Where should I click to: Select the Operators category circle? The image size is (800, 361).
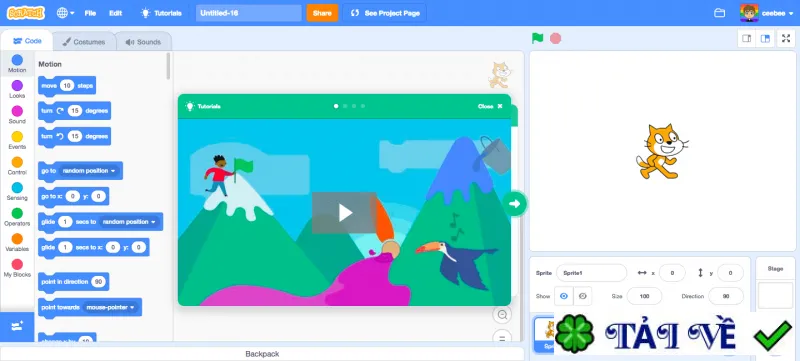pos(17,213)
